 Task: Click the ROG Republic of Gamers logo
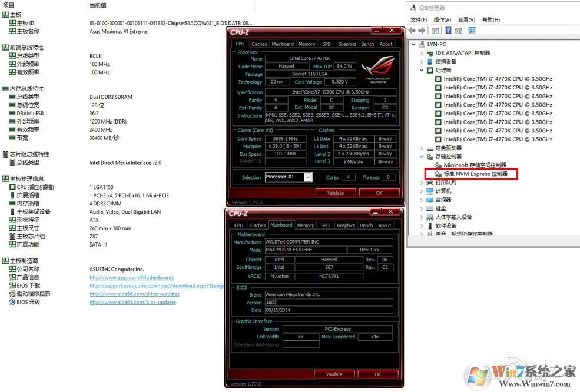pyautogui.click(x=377, y=70)
